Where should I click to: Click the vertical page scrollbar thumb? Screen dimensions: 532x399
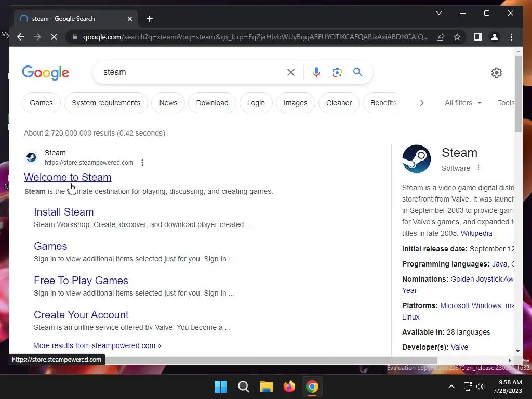518,94
